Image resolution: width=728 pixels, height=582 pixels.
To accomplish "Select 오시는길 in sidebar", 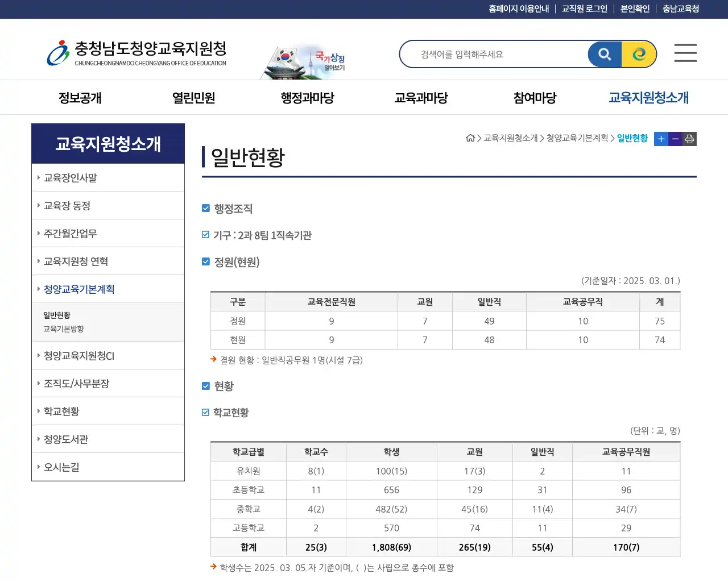I will [108, 467].
